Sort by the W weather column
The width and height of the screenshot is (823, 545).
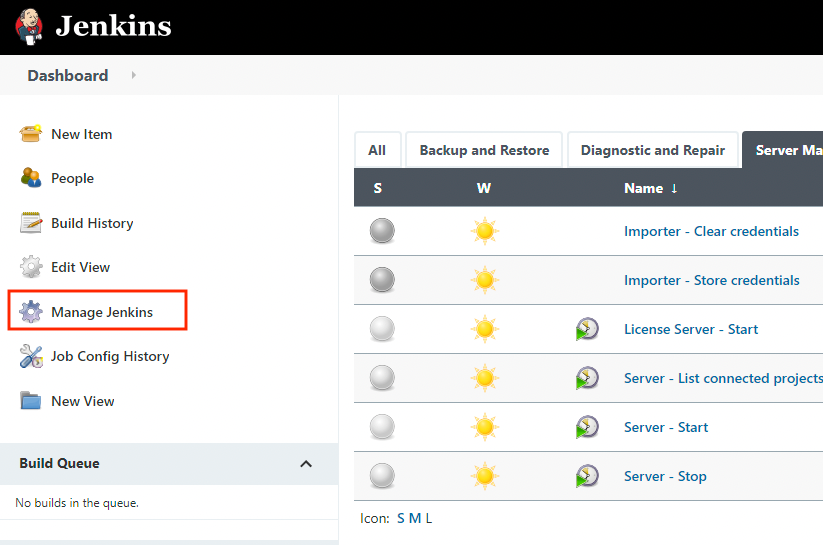(x=484, y=188)
